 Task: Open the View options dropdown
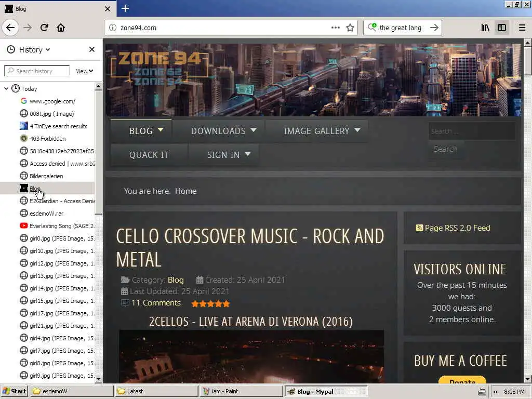[84, 71]
